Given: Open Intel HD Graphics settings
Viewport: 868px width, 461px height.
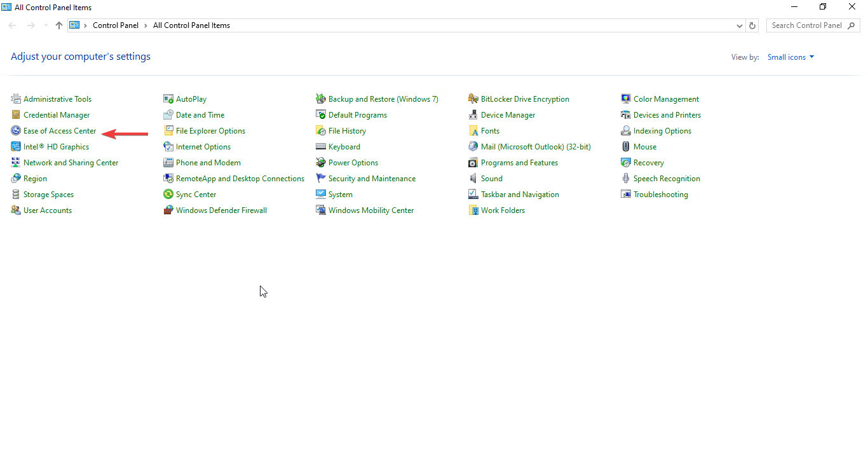Looking at the screenshot, I should pos(57,146).
